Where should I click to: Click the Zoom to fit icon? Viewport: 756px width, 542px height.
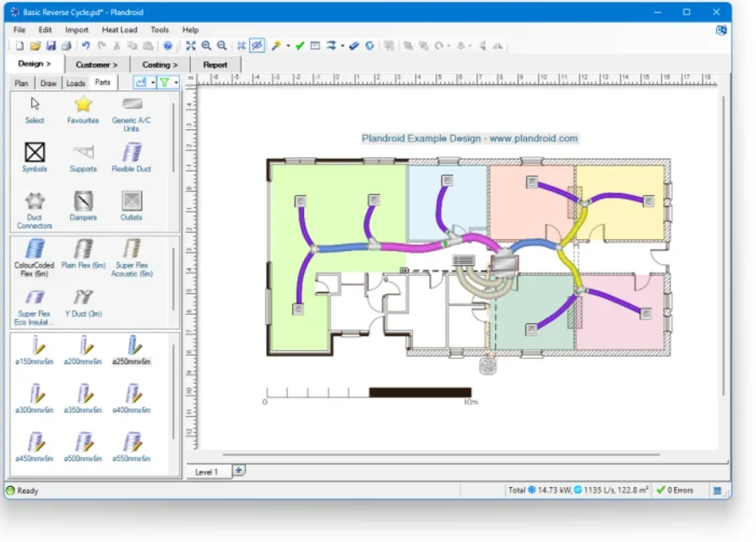[x=191, y=46]
